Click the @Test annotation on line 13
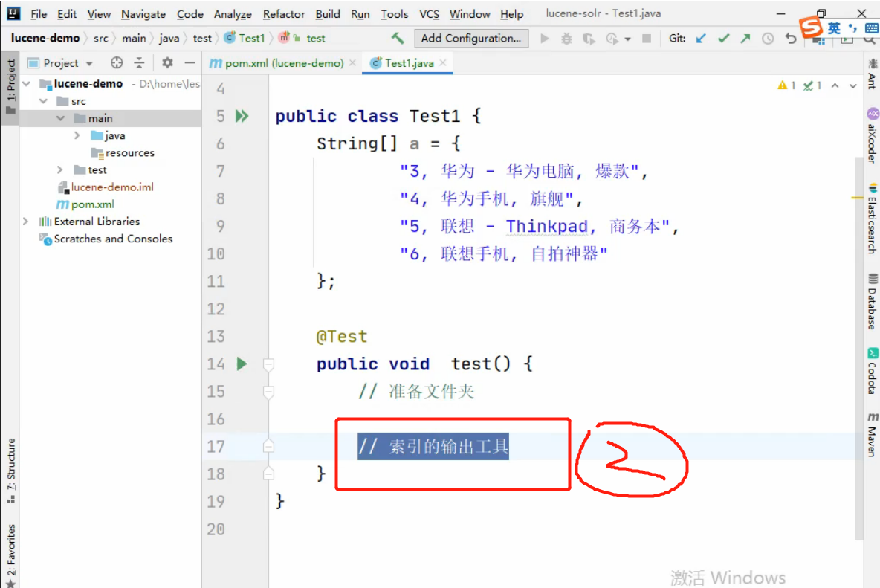The width and height of the screenshot is (880, 588). [342, 336]
